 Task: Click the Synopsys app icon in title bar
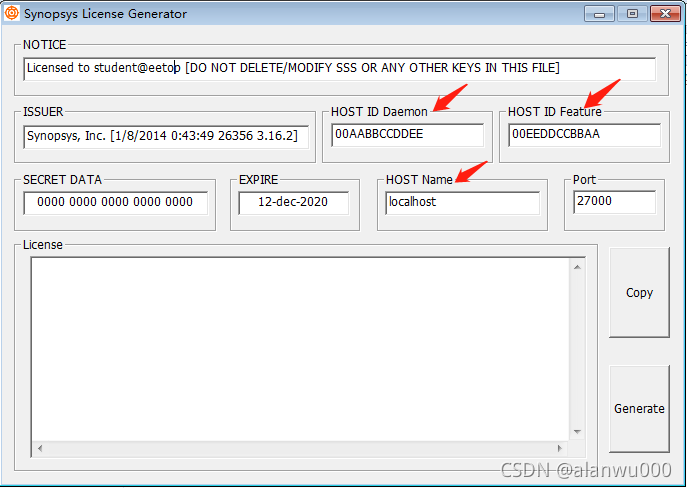(11, 13)
